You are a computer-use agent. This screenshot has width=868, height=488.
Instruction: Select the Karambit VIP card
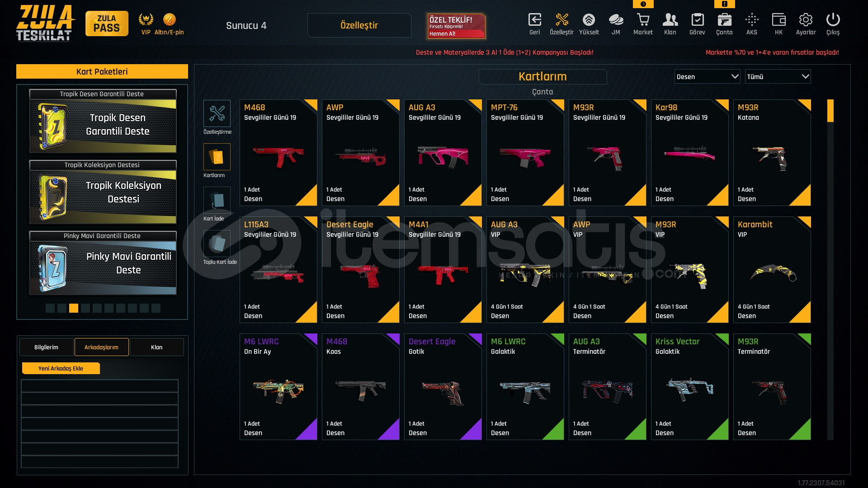[x=772, y=270]
